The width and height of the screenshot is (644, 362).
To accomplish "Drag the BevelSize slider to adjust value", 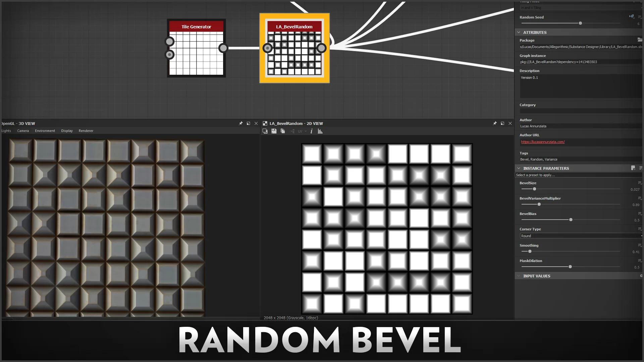I will click(534, 189).
